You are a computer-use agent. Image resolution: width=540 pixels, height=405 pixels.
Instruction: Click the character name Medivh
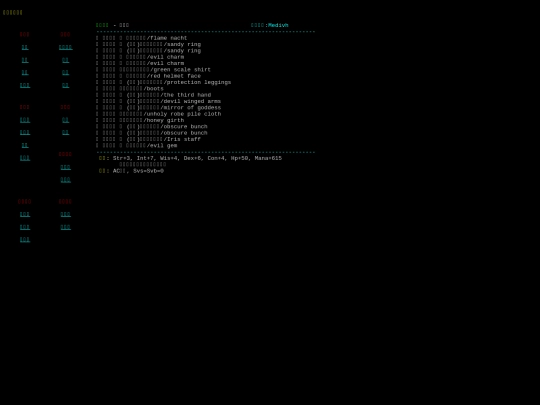278,25
